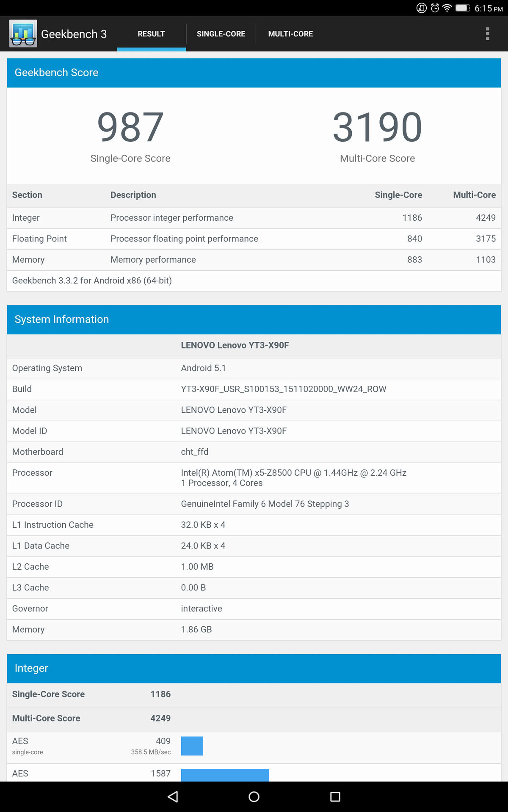The height and width of the screenshot is (812, 508).
Task: Tap the AES 1587 result bar
Action: point(225,775)
